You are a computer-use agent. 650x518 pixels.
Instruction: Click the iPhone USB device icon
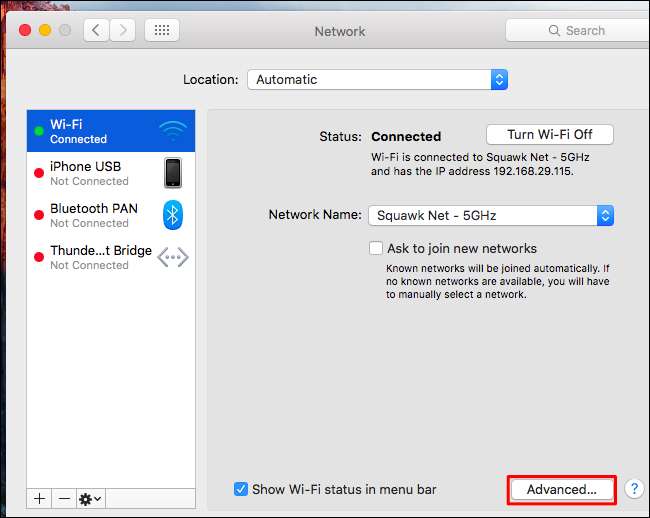coord(173,173)
